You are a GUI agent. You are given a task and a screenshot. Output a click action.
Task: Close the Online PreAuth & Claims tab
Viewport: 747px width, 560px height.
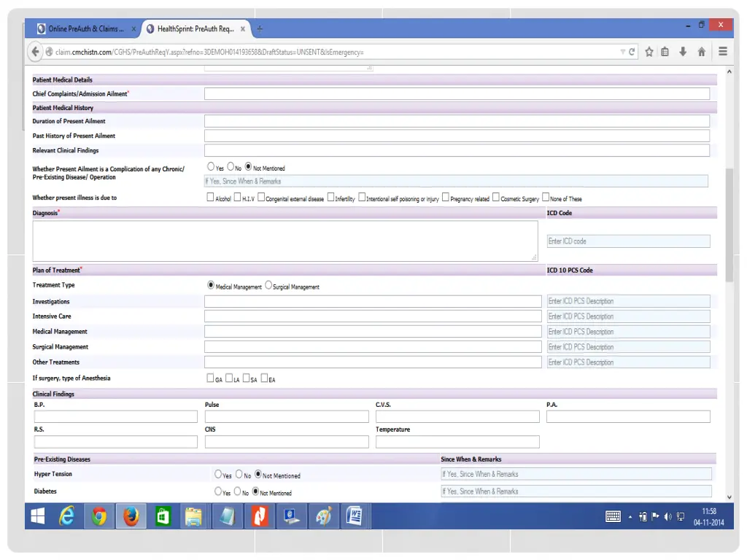coord(133,29)
